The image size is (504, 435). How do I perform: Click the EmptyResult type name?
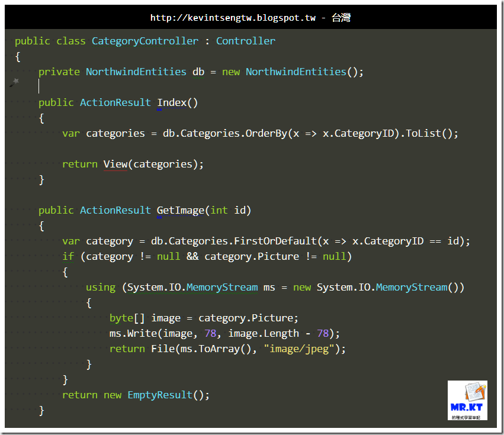(160, 395)
